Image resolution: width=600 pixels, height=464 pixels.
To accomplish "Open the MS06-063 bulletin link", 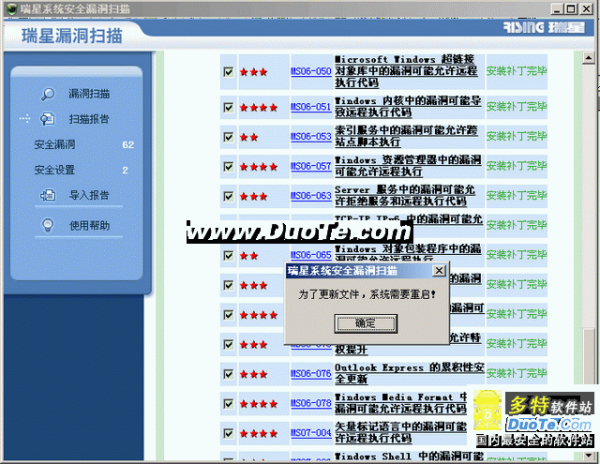I will click(311, 196).
